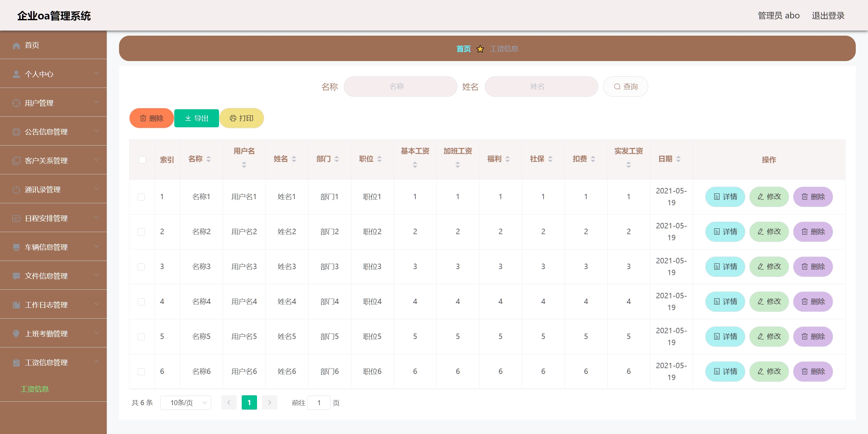This screenshot has width=868, height=434.
Task: Click the orange 删除 batch delete button
Action: click(x=152, y=118)
